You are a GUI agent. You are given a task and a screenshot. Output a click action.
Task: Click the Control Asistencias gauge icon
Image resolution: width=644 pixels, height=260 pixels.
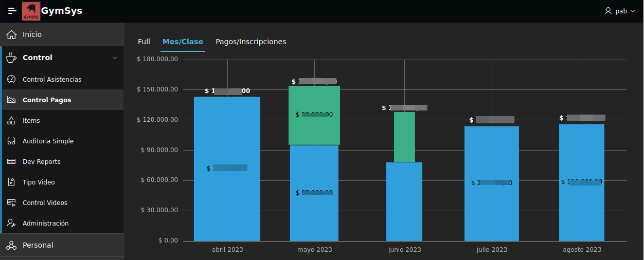(x=11, y=80)
